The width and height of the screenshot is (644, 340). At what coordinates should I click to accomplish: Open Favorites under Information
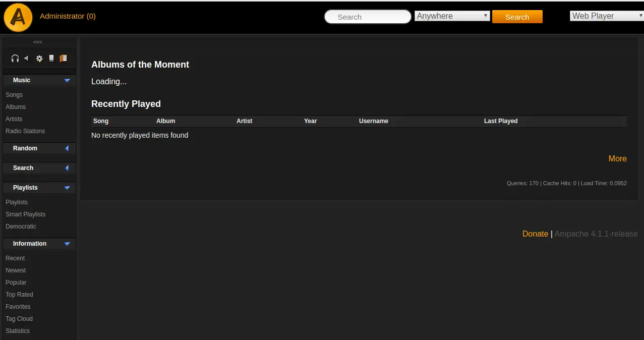pyautogui.click(x=18, y=307)
